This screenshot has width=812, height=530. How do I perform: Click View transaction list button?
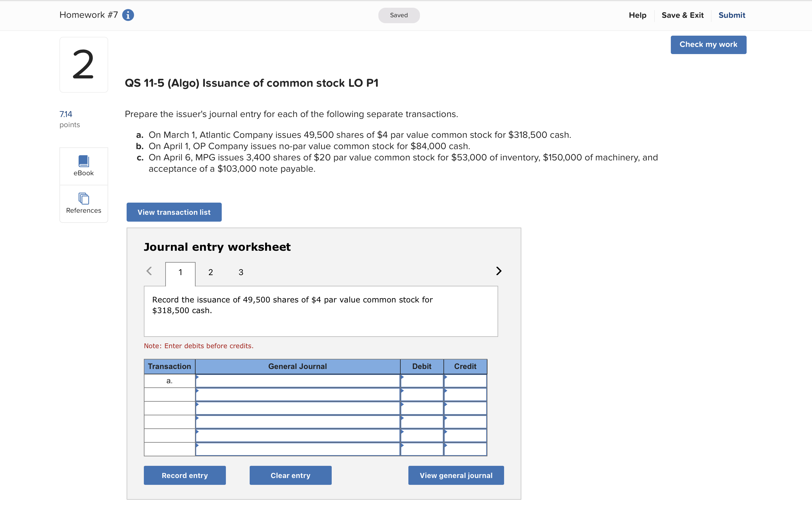174,212
